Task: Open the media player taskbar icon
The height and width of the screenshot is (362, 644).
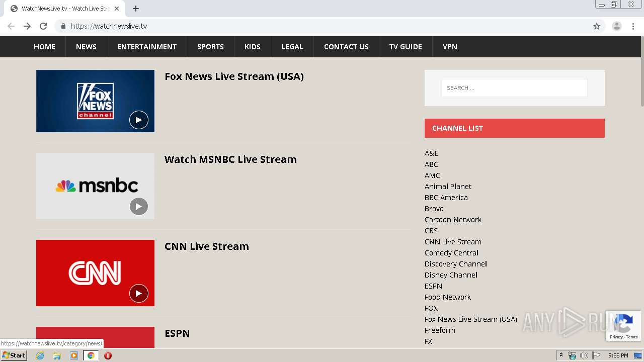Action: click(x=74, y=355)
